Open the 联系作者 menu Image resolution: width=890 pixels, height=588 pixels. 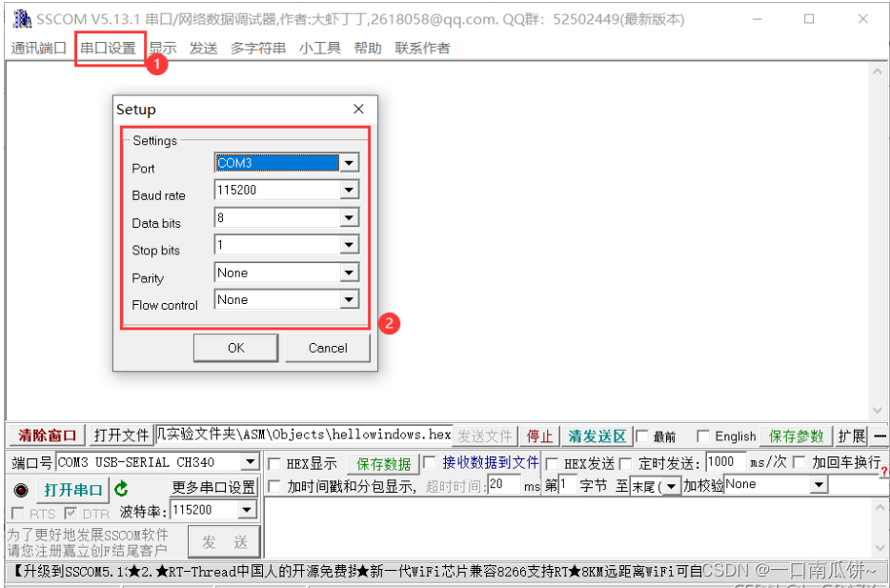coord(423,49)
